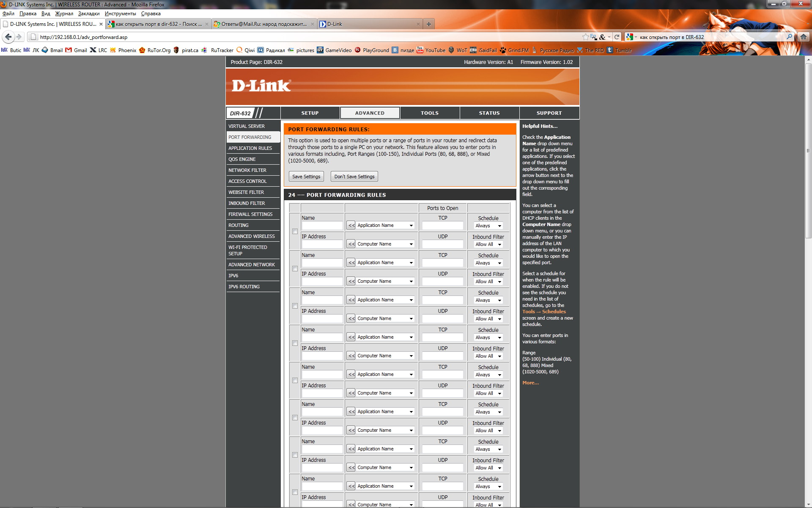Open a new tab with plus button

429,24
